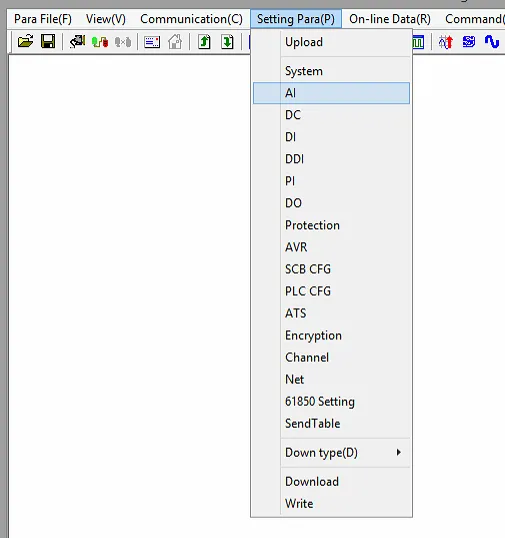
Task: Click the gray house icon
Action: click(x=175, y=42)
